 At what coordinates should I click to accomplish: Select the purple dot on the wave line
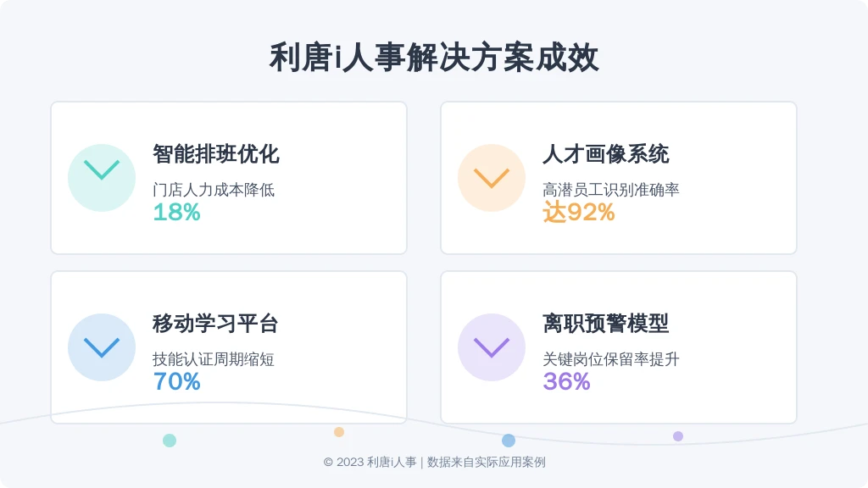(x=677, y=436)
